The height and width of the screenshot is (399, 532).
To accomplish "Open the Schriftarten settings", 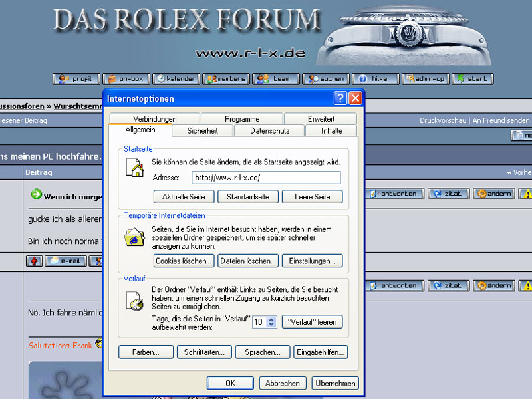I will point(204,352).
